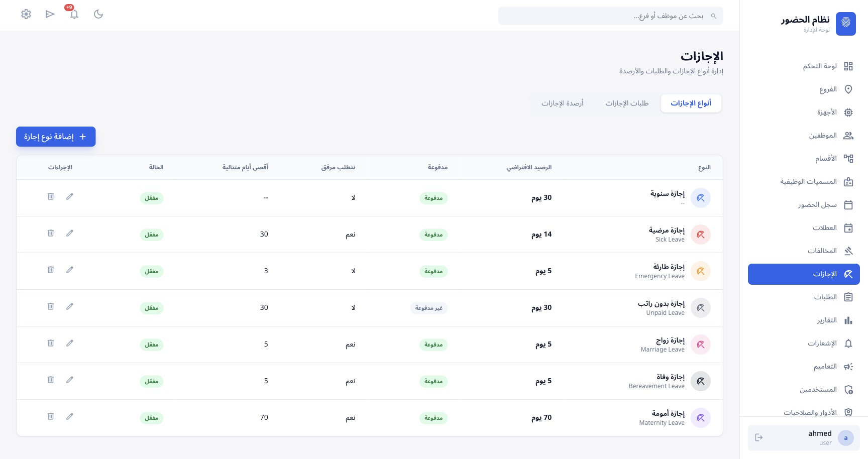Viewport: 868px width, 459px height.
Task: Switch to أنواع الإجازات tab
Action: 691,103
